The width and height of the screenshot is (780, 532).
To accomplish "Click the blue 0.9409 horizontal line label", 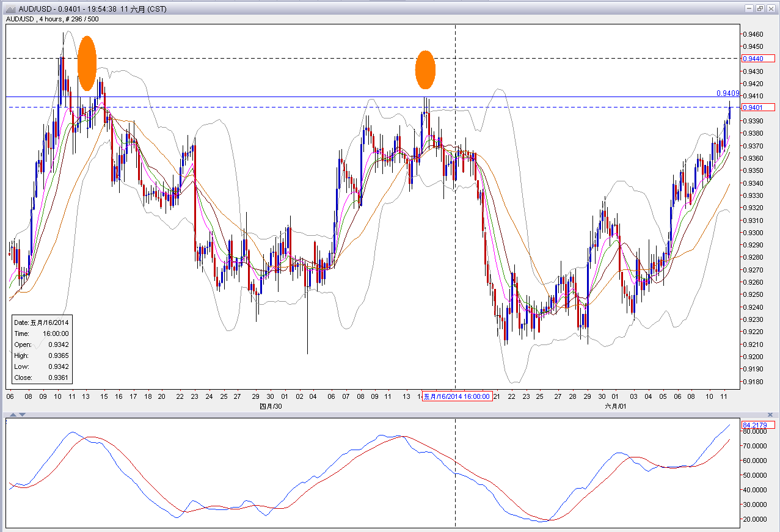I will point(728,93).
